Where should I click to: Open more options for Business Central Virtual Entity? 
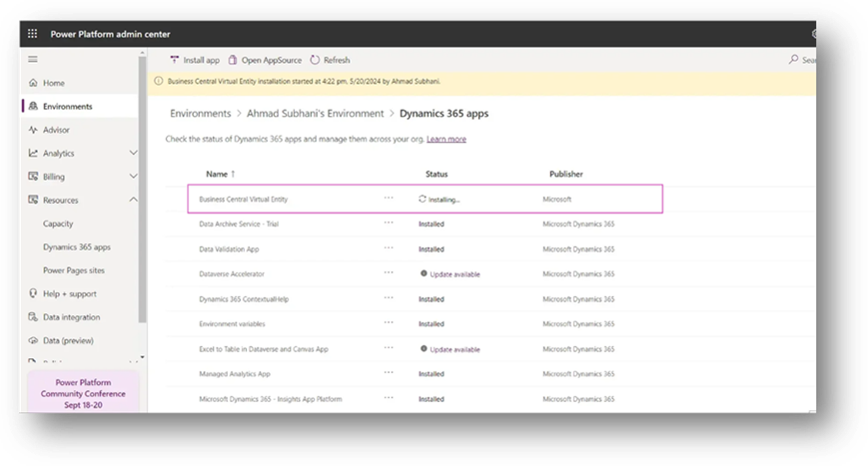pos(389,198)
